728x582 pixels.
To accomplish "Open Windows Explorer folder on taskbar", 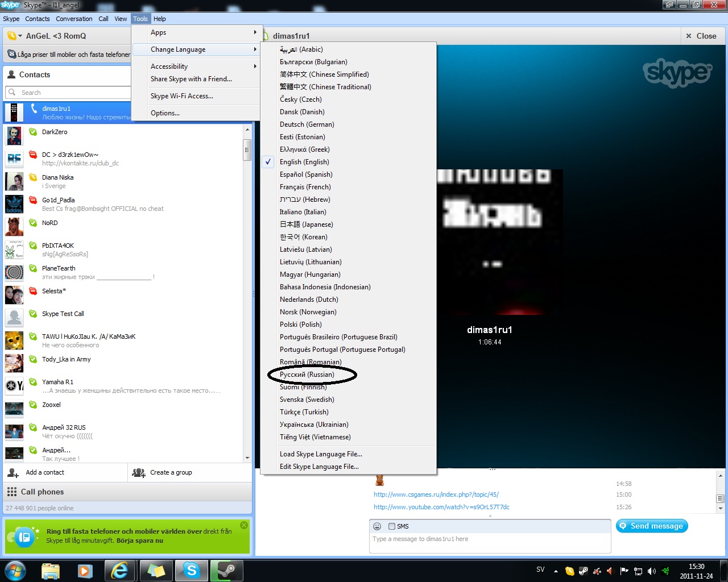I will (x=51, y=570).
